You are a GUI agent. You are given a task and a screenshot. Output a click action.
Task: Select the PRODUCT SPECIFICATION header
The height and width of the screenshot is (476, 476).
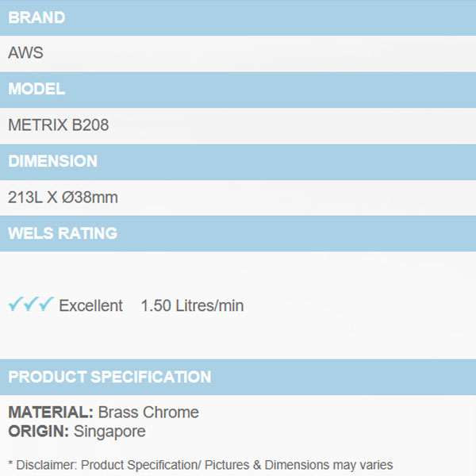[109, 378]
